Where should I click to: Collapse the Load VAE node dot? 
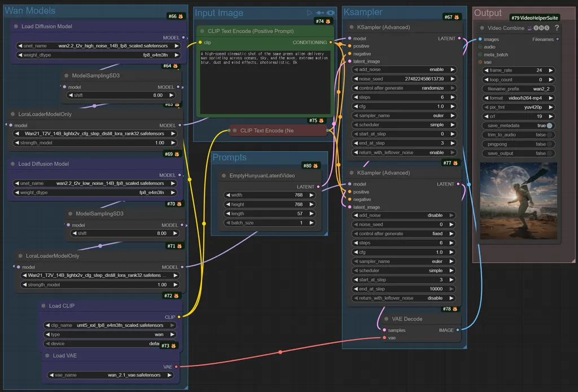(47, 355)
